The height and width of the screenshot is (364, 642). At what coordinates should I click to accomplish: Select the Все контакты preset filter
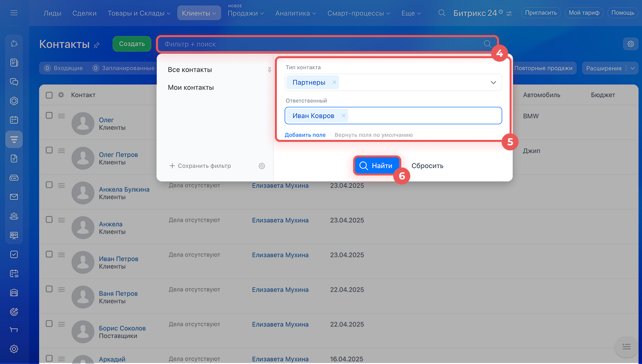190,70
